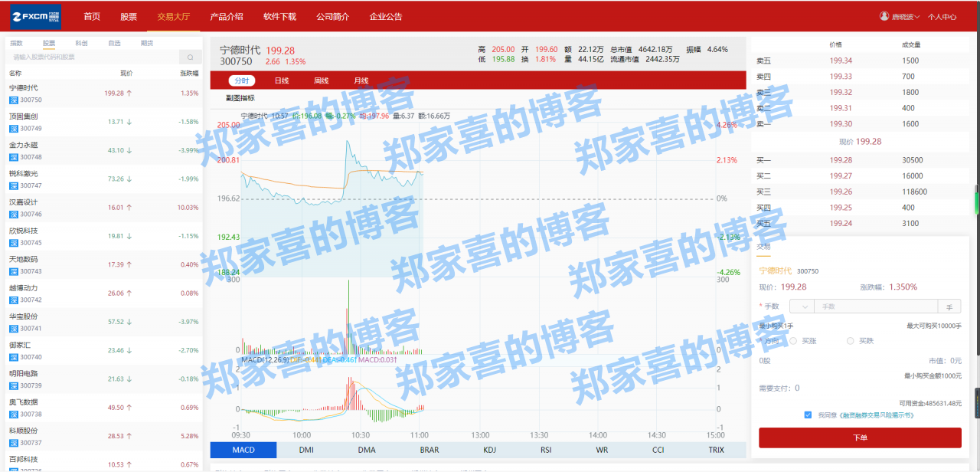Image resolution: width=980 pixels, height=472 pixels.
Task: Select the 分时 chart tab
Action: coord(242,80)
